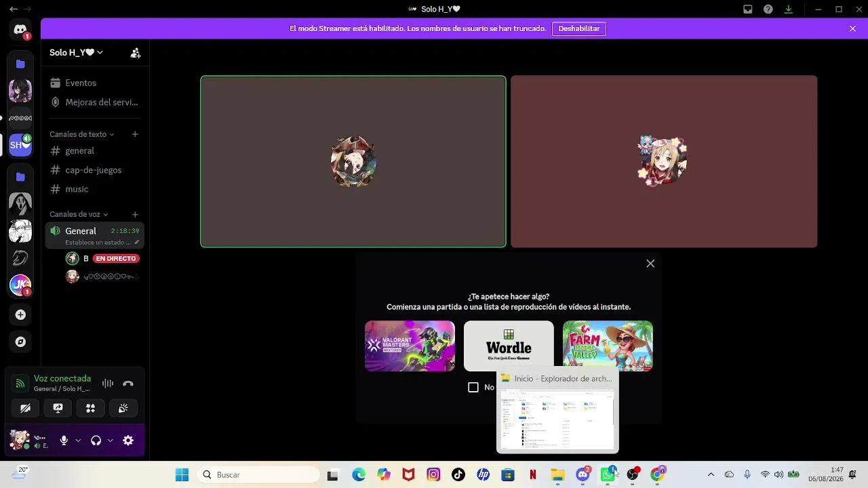The height and width of the screenshot is (488, 868).
Task: Deafen audio with headphones button
Action: tap(96, 441)
